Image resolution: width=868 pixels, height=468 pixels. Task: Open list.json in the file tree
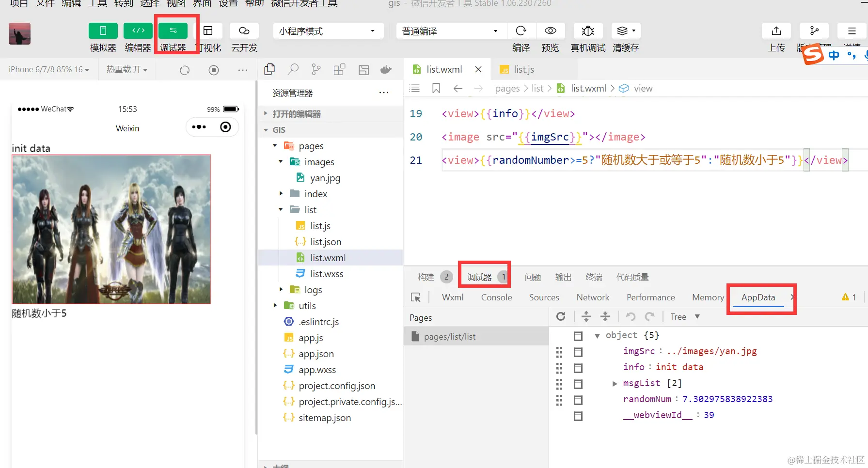tap(325, 242)
